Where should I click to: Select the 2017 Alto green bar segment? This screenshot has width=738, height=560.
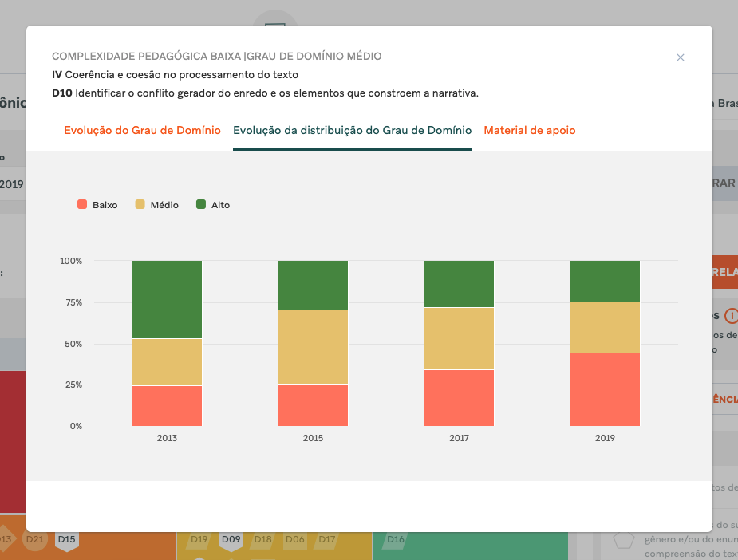[x=459, y=284]
